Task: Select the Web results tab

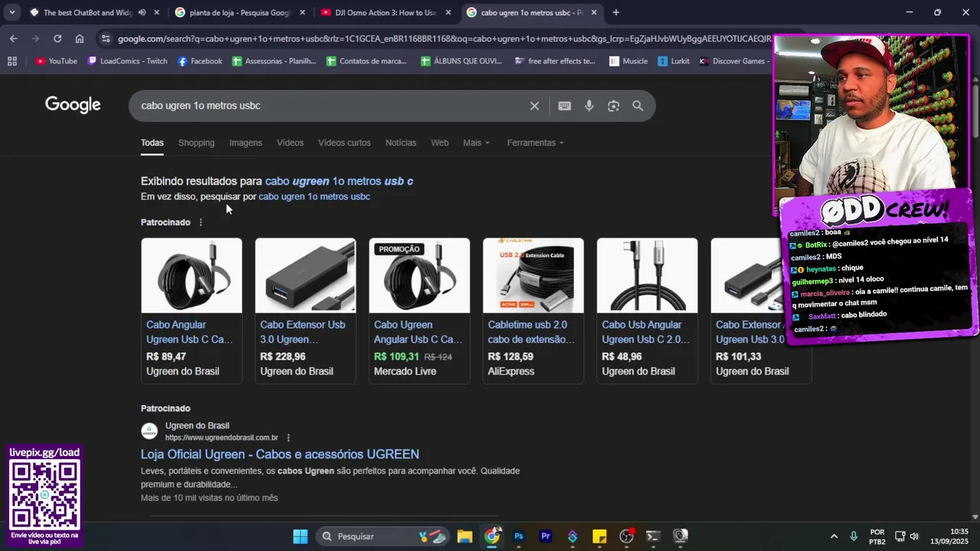Action: 439,142
